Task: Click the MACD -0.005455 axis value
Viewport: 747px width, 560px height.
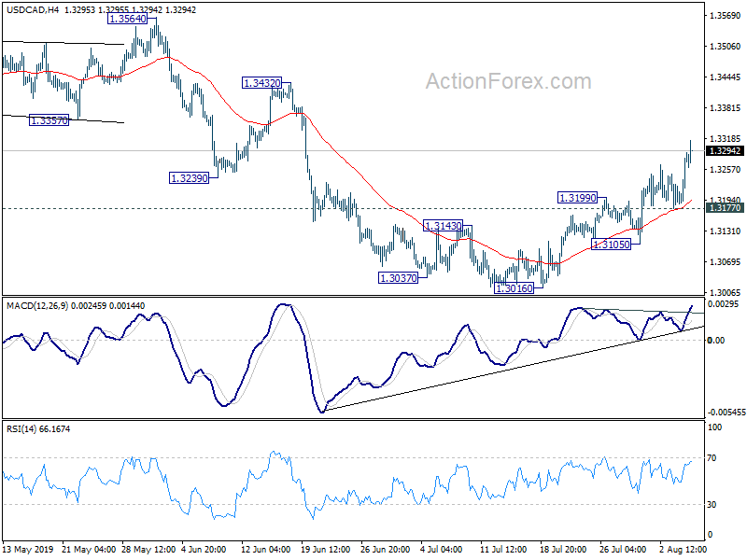Action: click(x=726, y=412)
